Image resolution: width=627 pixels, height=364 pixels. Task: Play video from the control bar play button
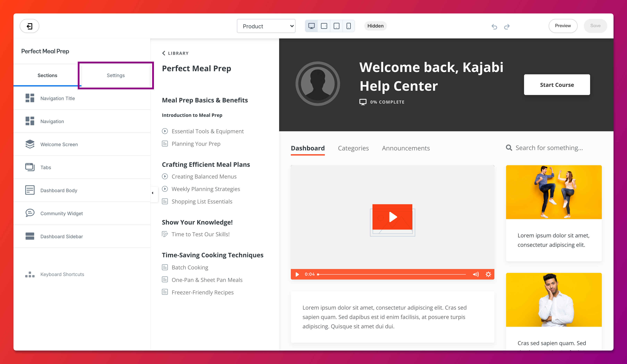point(297,274)
